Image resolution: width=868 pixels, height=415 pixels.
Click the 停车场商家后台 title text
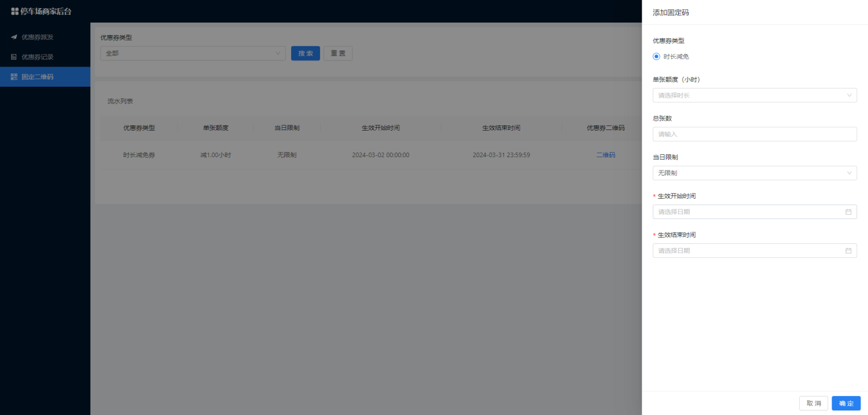pos(46,12)
